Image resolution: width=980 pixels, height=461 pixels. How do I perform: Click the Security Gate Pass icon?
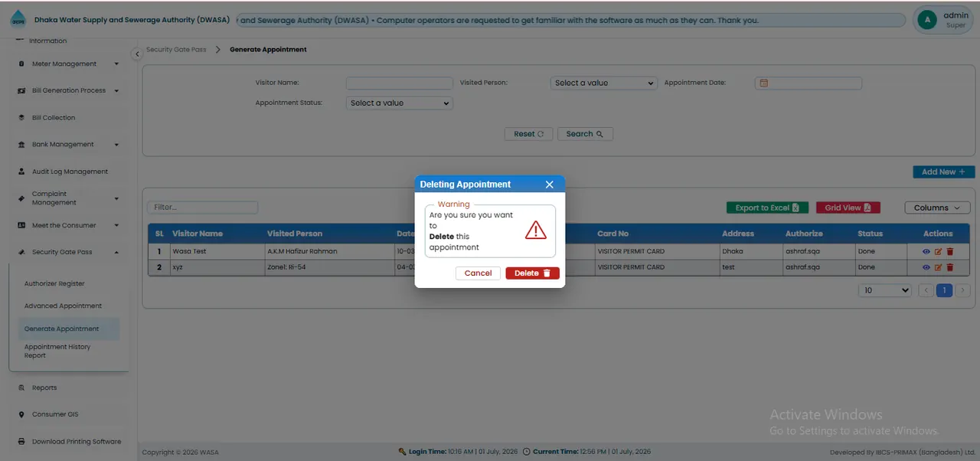[x=21, y=253]
